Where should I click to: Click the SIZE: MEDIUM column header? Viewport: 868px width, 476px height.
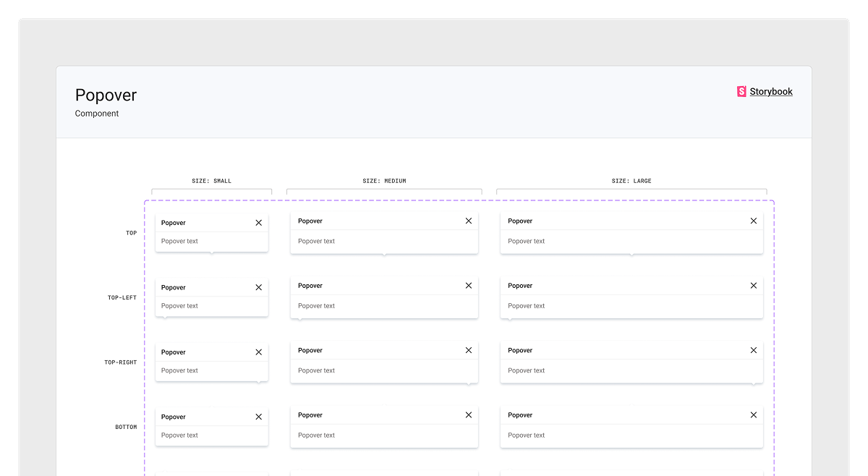(384, 181)
